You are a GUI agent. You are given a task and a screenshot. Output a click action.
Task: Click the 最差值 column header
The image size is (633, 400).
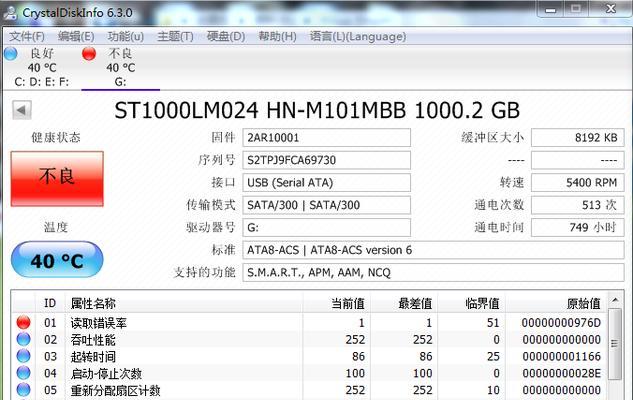pyautogui.click(x=404, y=303)
